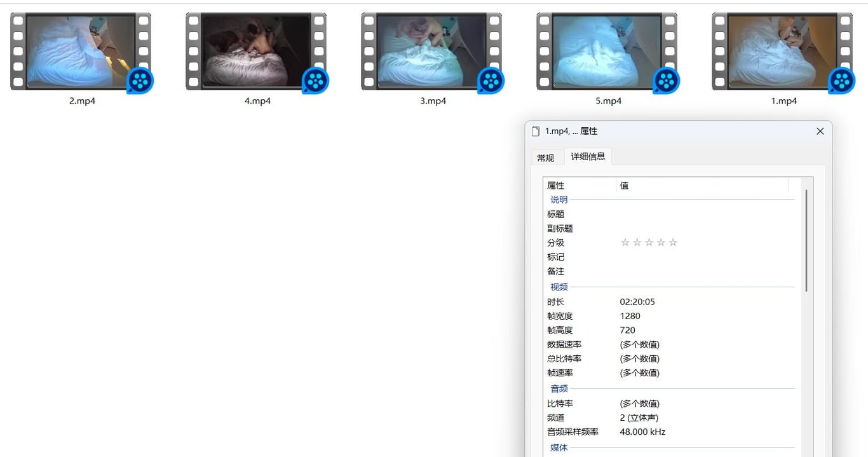Click the properties list vertical scrollbar
The height and width of the screenshot is (457, 868).
coord(806,240)
